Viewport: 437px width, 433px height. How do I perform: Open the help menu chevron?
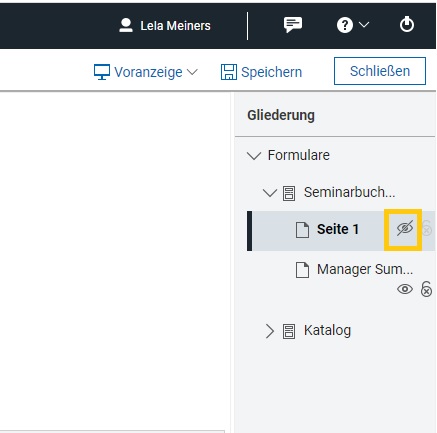tap(364, 24)
